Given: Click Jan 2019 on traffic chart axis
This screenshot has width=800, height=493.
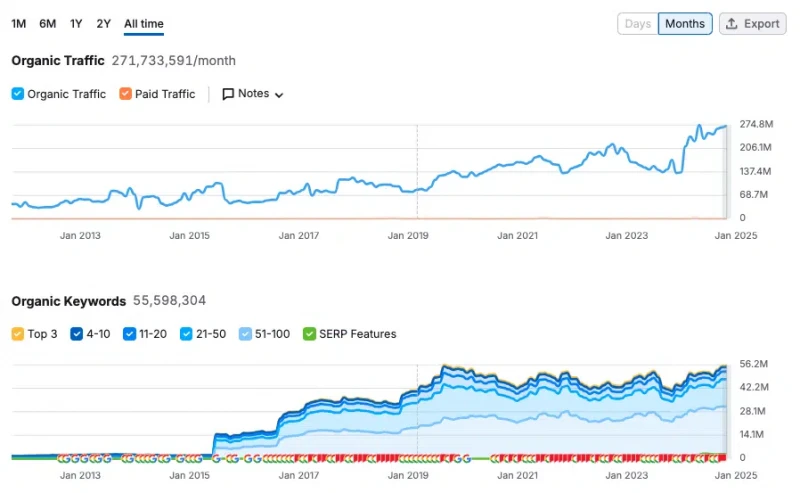Looking at the screenshot, I should tap(408, 236).
